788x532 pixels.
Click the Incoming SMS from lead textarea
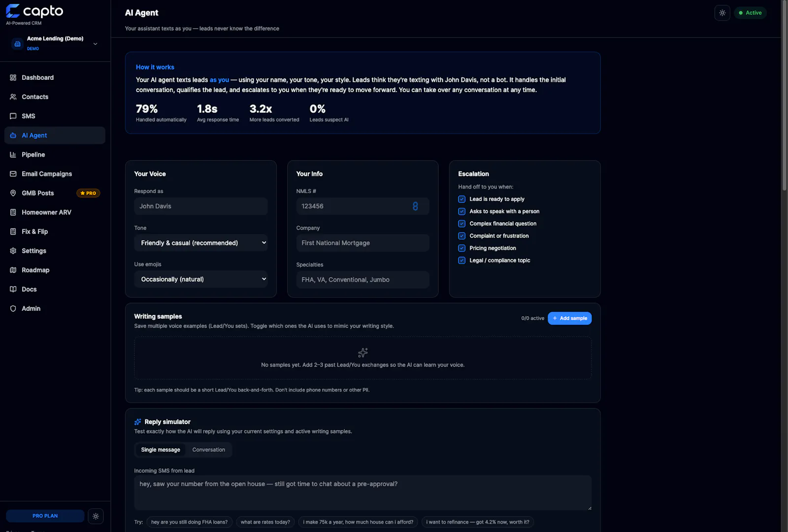pos(363,493)
